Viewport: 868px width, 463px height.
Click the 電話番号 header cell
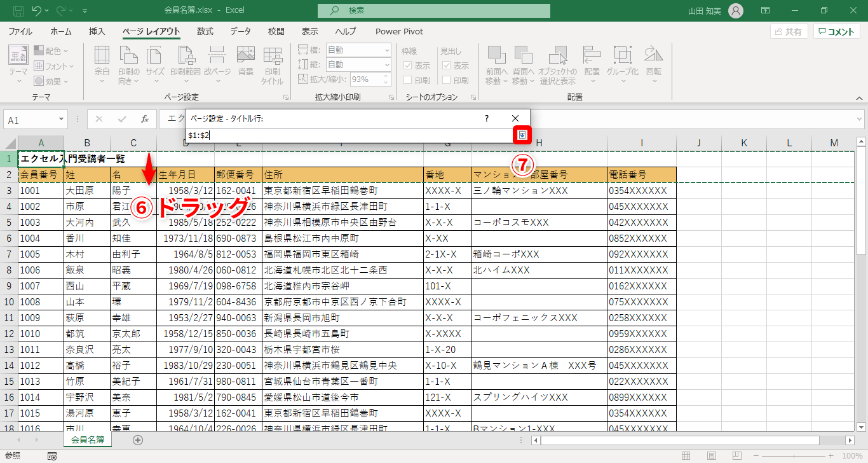(641, 174)
